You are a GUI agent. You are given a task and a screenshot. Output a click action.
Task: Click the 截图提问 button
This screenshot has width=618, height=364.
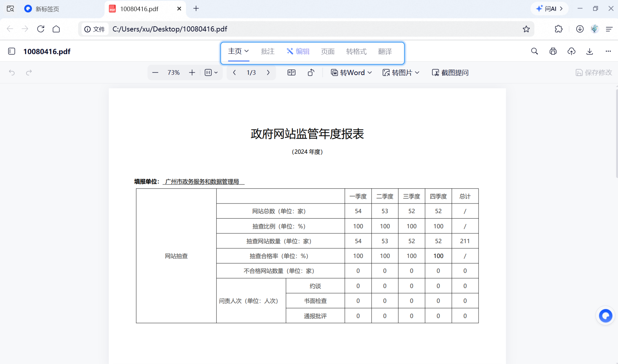coord(450,73)
